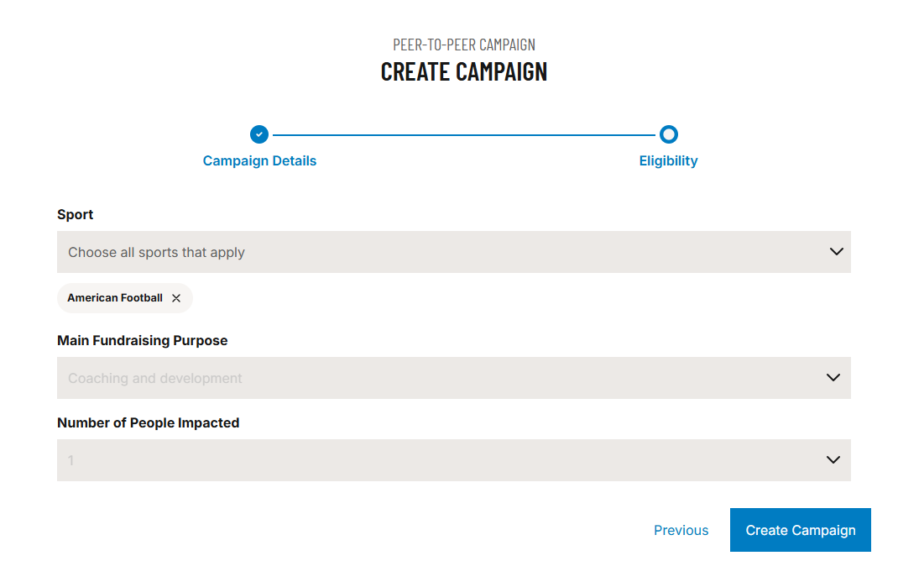Screen dimensions: 924x582
Task: Click the PEER-TO-PEER CAMPAIGN subtitle text
Action: click(463, 45)
